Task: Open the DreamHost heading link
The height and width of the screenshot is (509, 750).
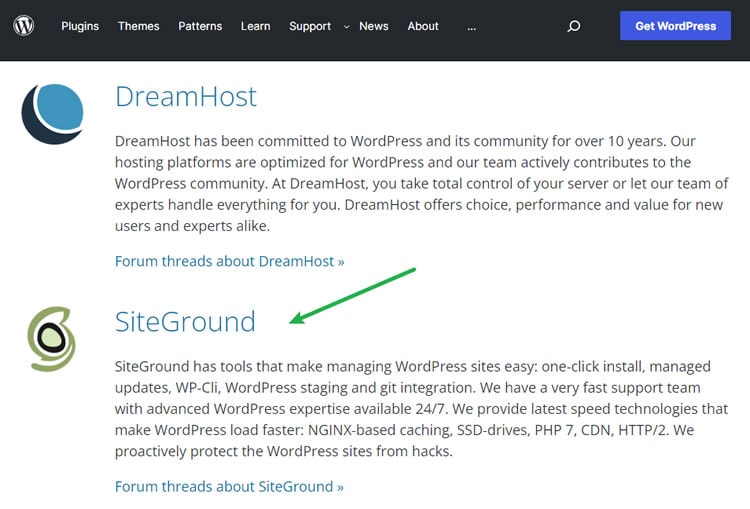Action: click(x=186, y=96)
